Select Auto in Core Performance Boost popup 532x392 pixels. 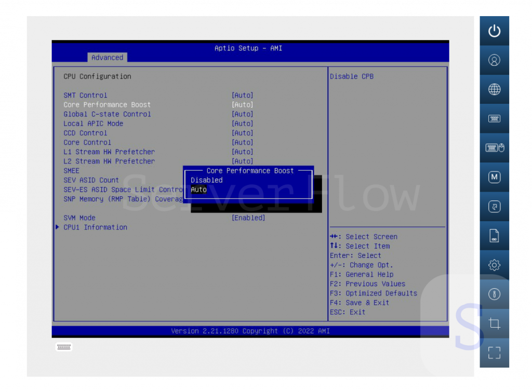(198, 190)
